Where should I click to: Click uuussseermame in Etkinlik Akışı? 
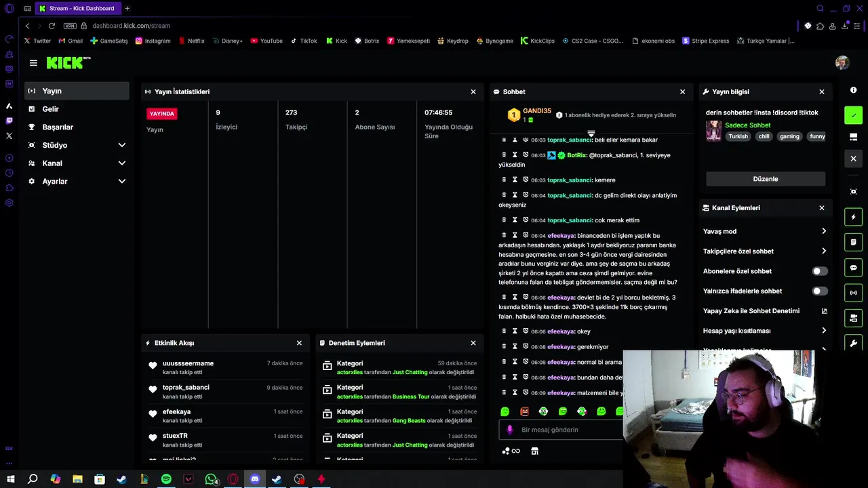[x=188, y=363]
